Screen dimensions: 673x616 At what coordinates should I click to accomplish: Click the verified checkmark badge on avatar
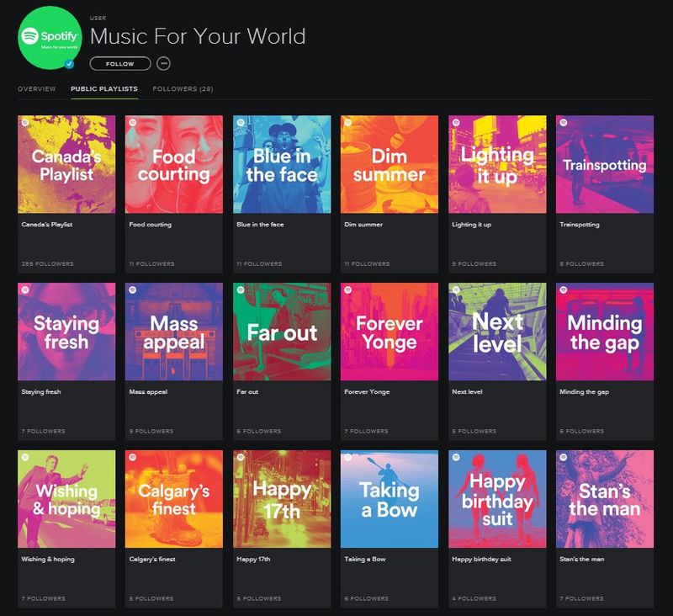[x=69, y=64]
